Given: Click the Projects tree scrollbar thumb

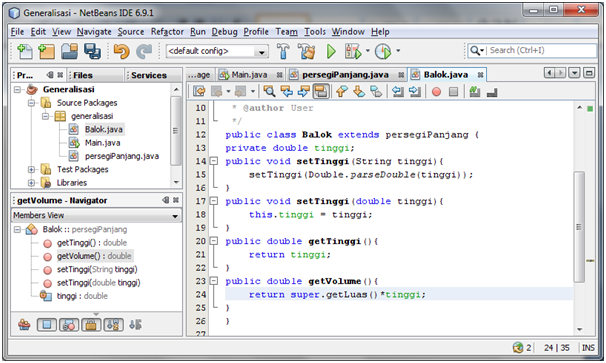Looking at the screenshot, I should pos(176,130).
